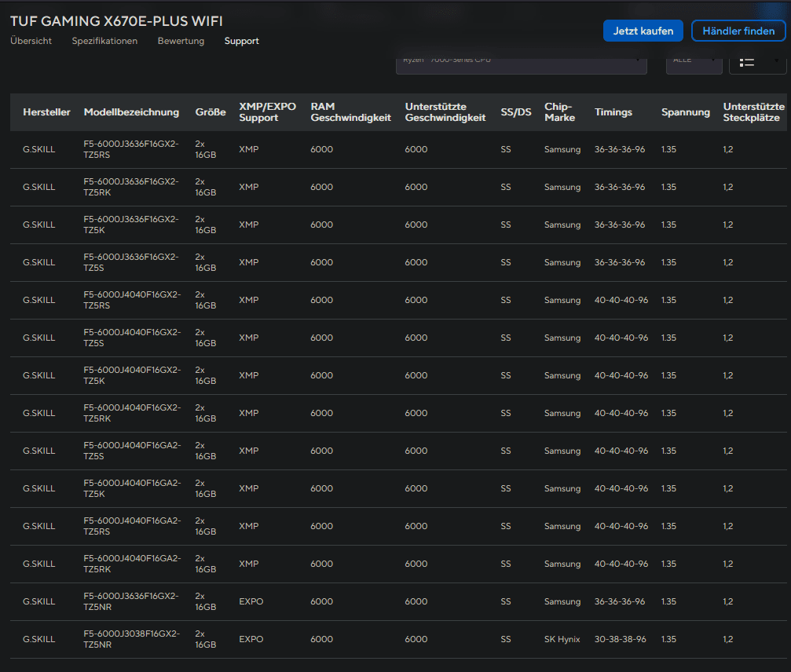Click G.SKILL in the F5-6000J4040F16GA2-TZ5S row
Viewport: 791px width, 672px height.
[x=38, y=451]
